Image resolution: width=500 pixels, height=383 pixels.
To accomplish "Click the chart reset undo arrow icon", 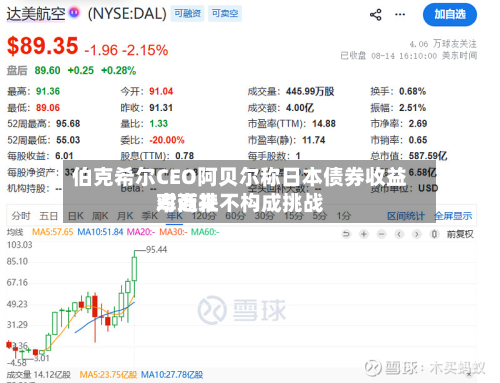I will pyautogui.click(x=346, y=234).
